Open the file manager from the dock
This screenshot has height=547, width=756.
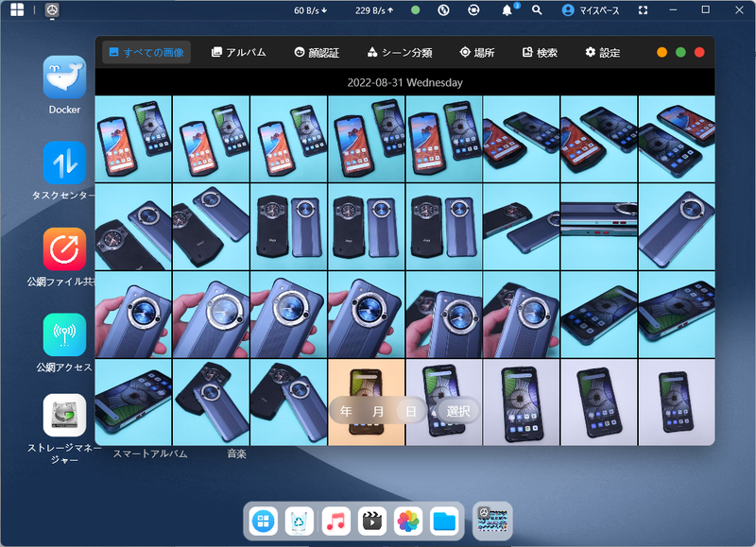tap(442, 521)
